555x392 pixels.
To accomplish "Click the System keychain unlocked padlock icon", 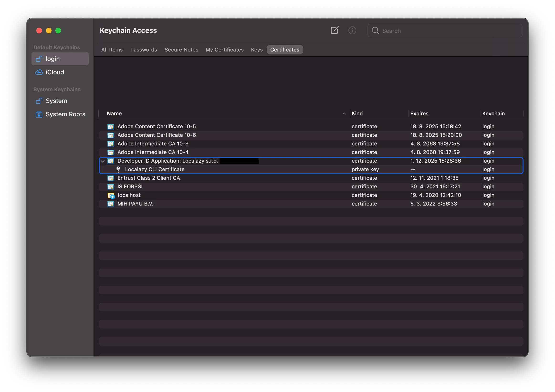I will (39, 101).
